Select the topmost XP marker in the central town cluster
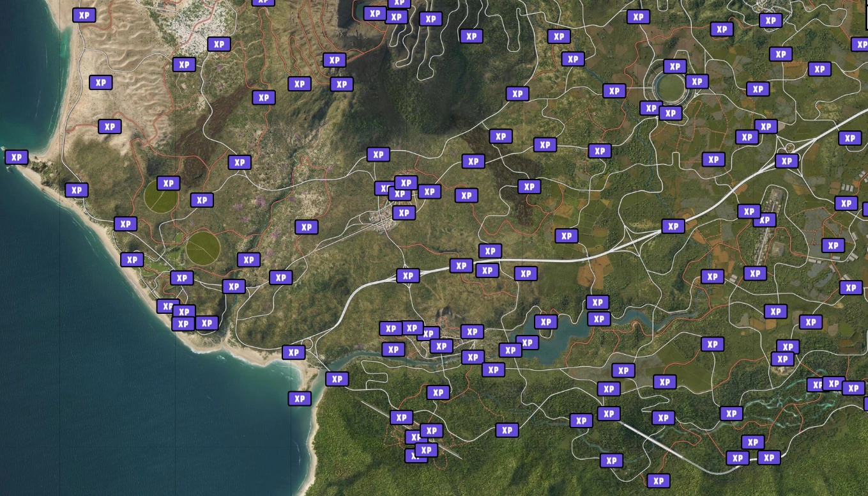The width and height of the screenshot is (868, 496). click(x=406, y=183)
